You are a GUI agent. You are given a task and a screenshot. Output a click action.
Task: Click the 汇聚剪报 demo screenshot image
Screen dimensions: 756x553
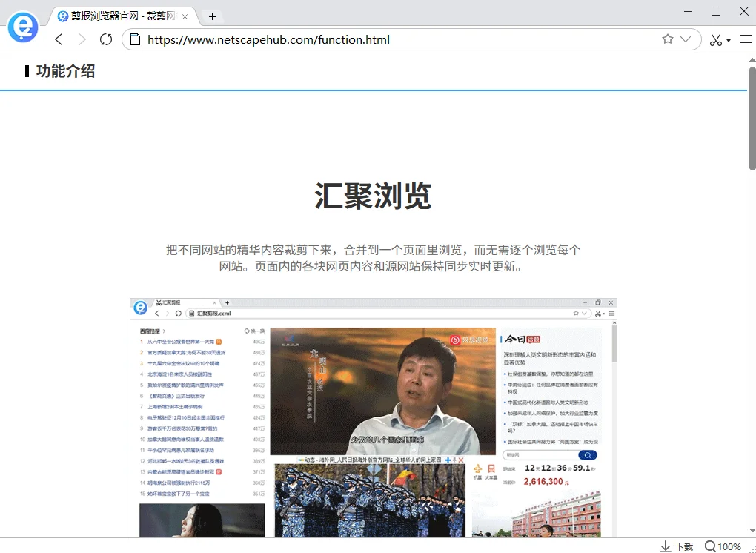(374, 417)
